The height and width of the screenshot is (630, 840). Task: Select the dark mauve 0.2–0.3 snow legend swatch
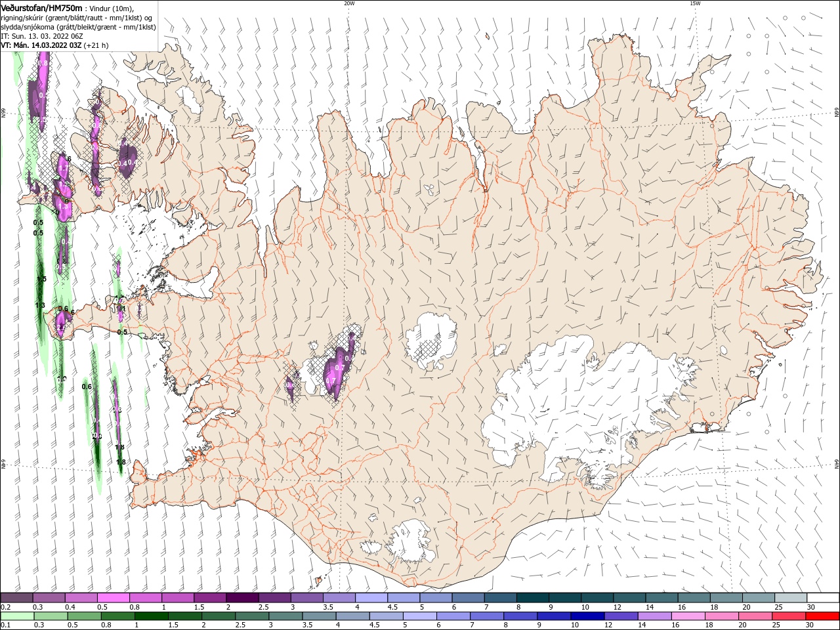pos(16,598)
